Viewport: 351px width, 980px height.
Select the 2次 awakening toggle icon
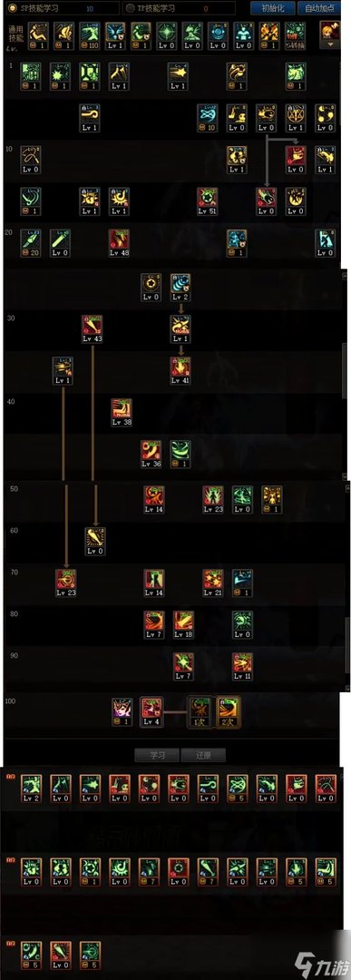228,711
